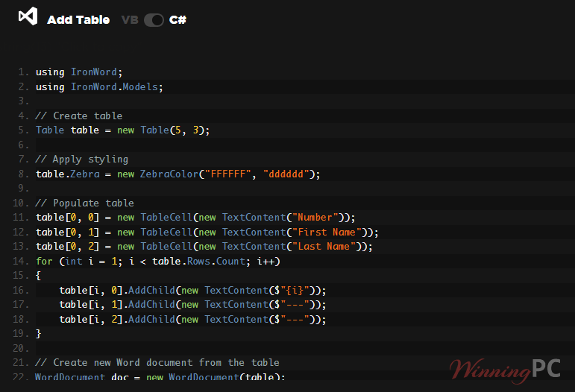575x392 pixels.
Task: Toggle the VB / C# language switch
Action: 154,20
